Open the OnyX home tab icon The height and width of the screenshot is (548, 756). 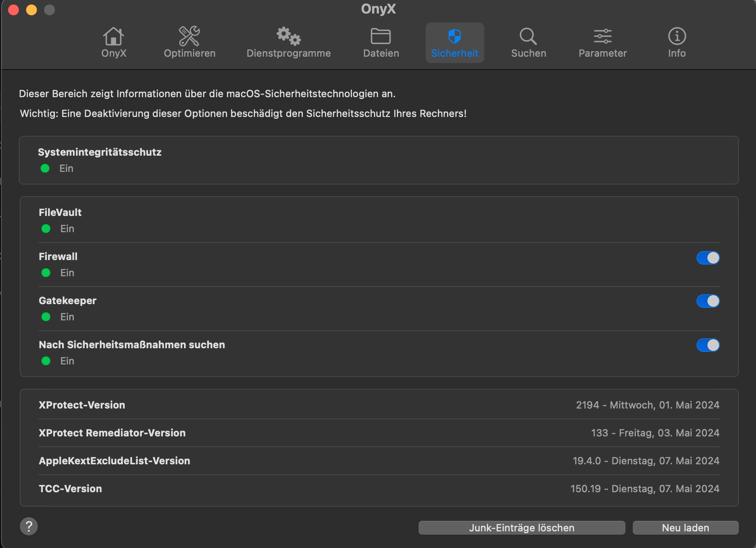click(113, 36)
